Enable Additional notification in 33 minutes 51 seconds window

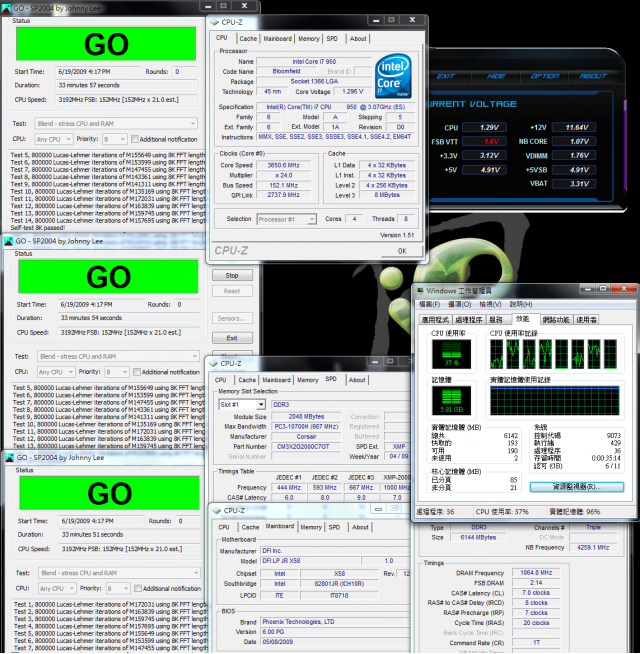(138, 588)
